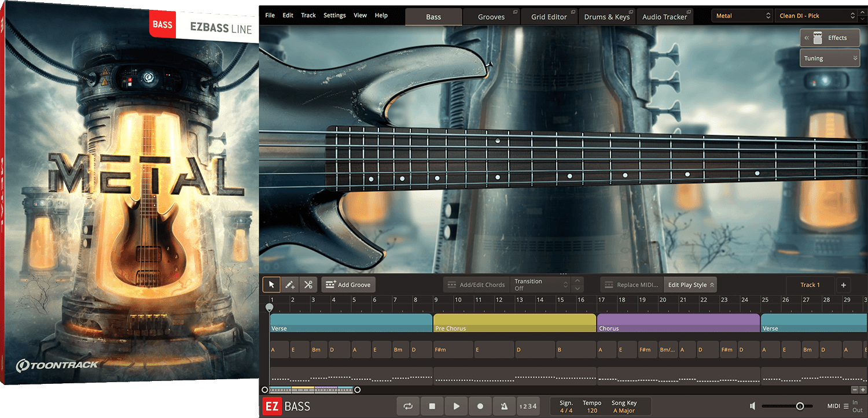Switch to the Grooves tab
868x418 pixels.
tap(491, 17)
